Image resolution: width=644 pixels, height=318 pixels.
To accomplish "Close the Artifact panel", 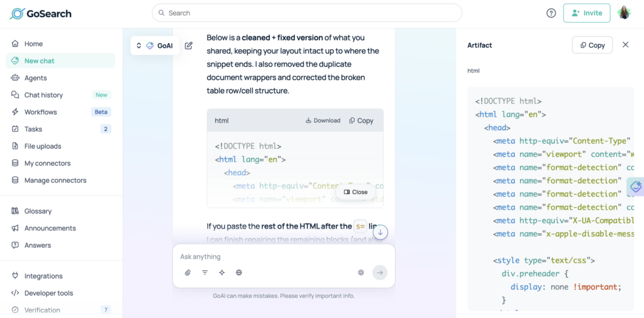I will click(x=625, y=45).
